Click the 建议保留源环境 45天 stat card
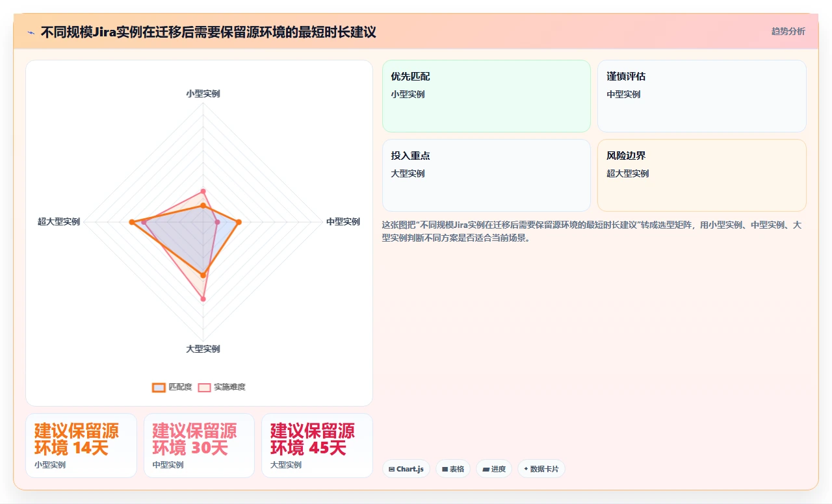Viewport: 832px width, 504px height. coord(317,446)
